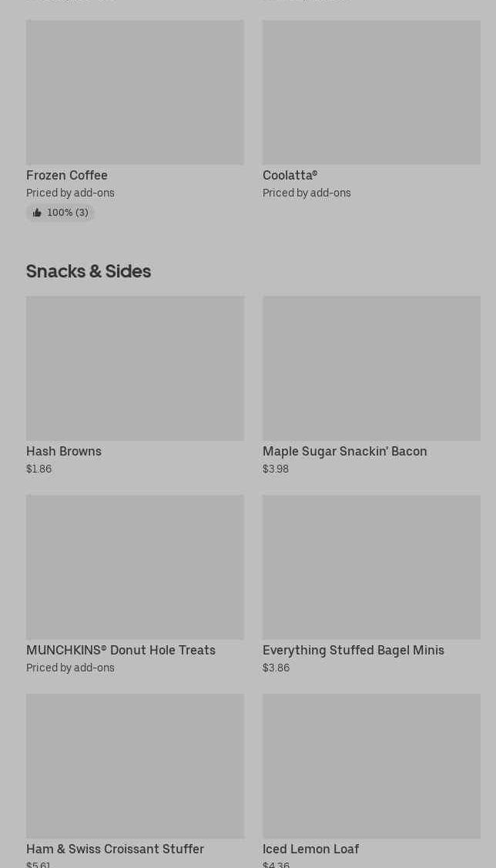This screenshot has height=868, width=496.
Task: Click the $3.98 bacon price label
Action: pos(276,469)
